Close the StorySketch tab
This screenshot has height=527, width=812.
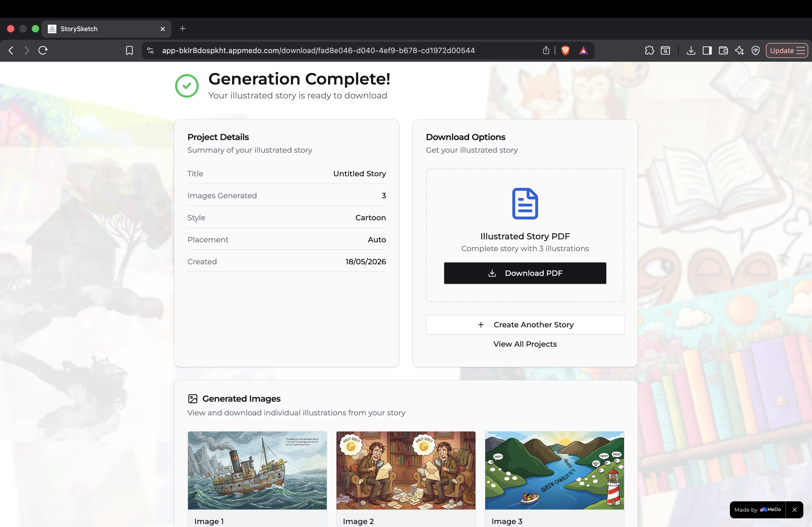tap(163, 29)
